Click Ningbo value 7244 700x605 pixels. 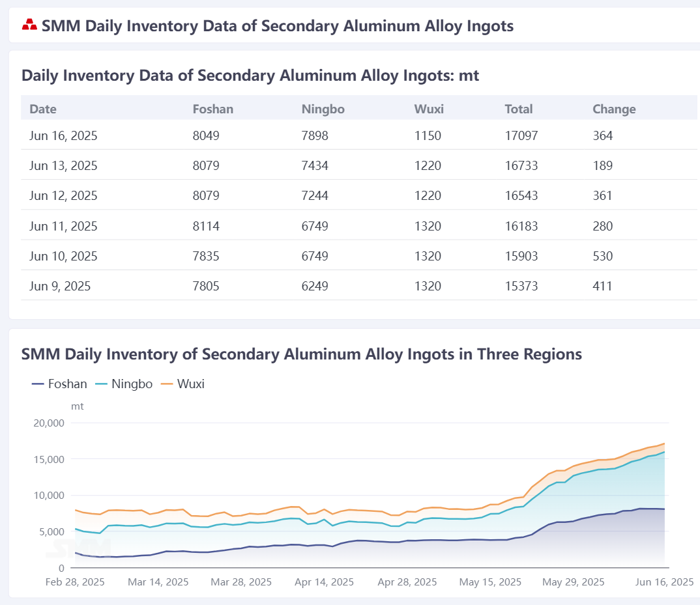click(315, 195)
